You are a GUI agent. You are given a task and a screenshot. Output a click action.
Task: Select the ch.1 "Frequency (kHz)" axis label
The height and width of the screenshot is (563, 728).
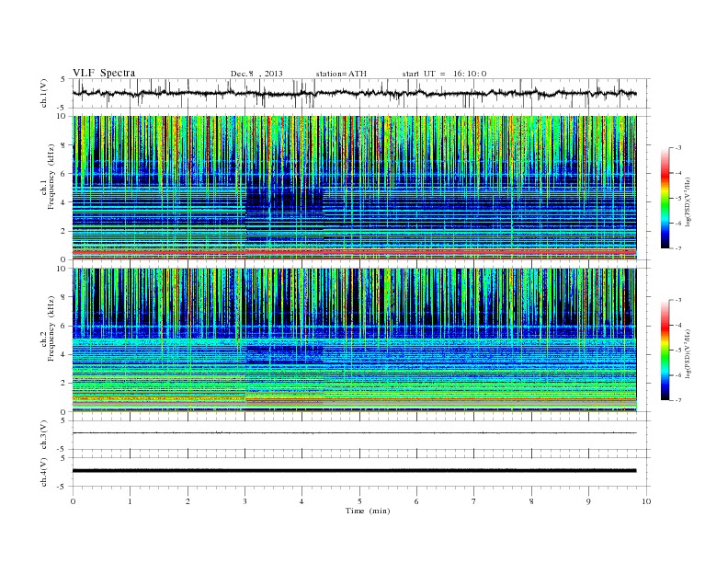click(51, 177)
